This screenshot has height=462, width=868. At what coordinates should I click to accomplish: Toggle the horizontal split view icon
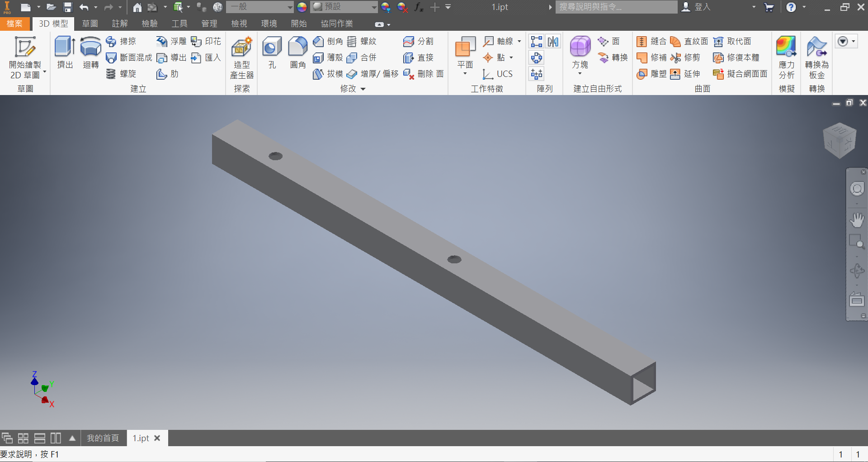[x=40, y=438]
